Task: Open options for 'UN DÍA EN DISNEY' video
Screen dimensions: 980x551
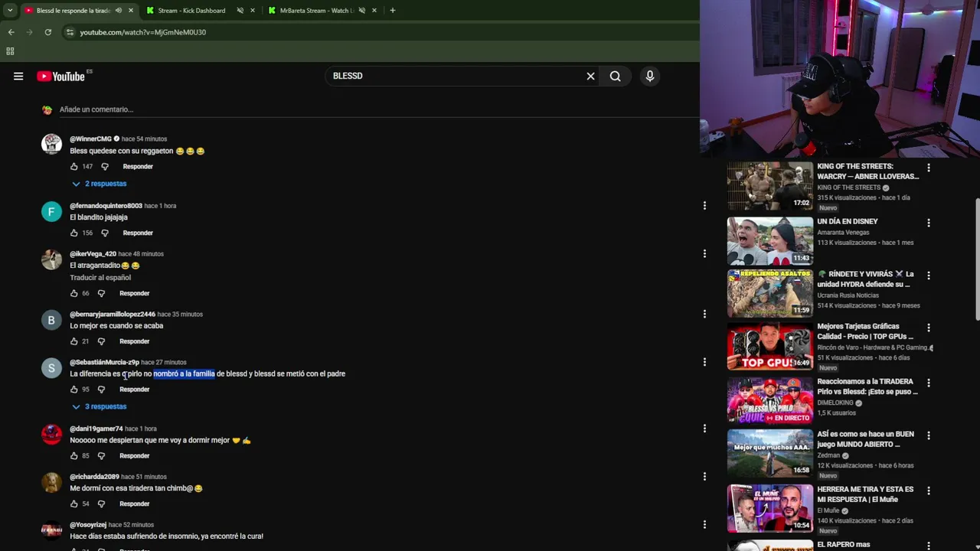Action: point(929,223)
